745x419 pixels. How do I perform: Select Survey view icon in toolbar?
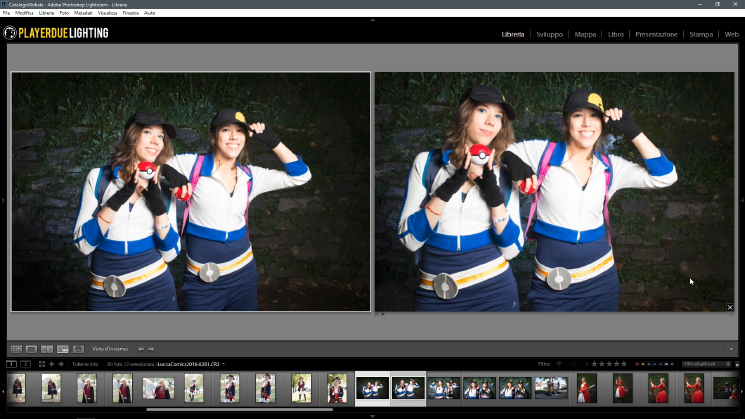click(63, 349)
